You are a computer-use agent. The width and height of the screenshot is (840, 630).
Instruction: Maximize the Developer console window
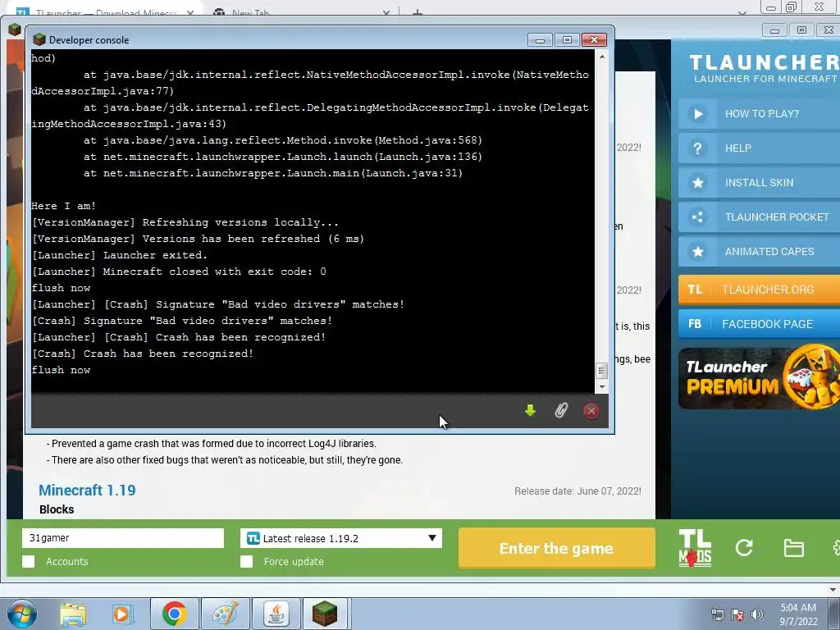(x=568, y=39)
